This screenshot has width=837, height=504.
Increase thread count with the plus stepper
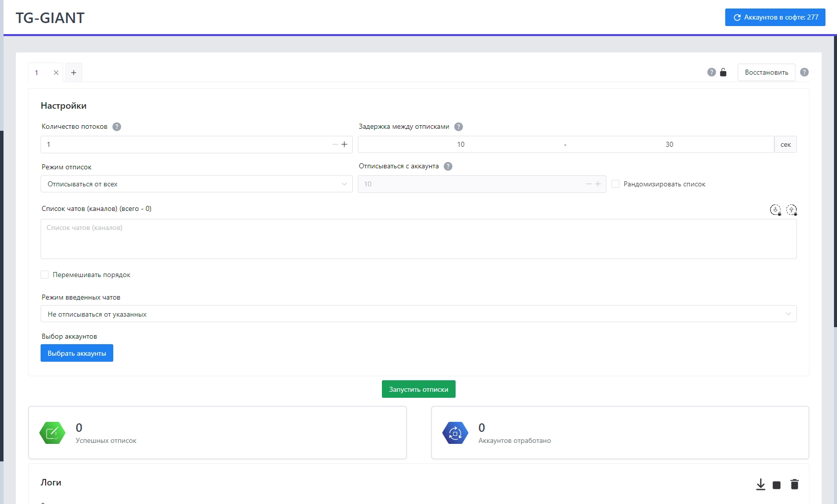344,144
